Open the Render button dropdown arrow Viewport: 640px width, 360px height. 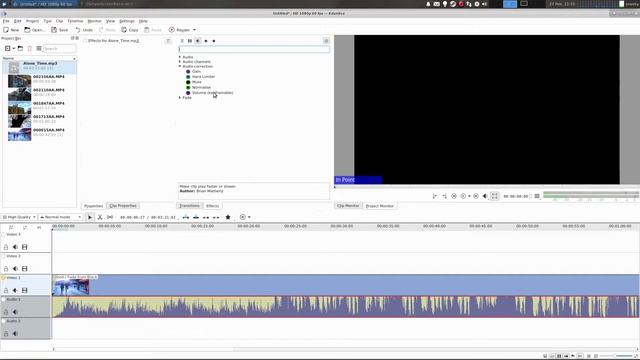pyautogui.click(x=194, y=30)
